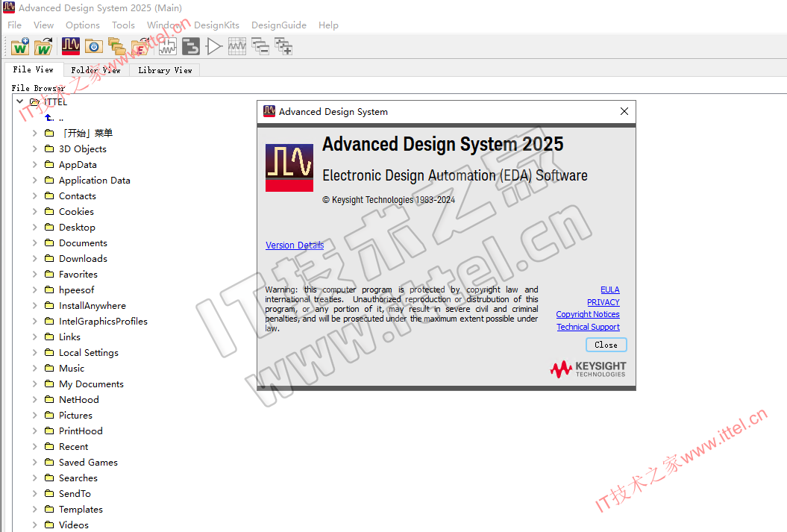Image resolution: width=787 pixels, height=532 pixels.
Task: Close the About dialog with the X
Action: [624, 111]
